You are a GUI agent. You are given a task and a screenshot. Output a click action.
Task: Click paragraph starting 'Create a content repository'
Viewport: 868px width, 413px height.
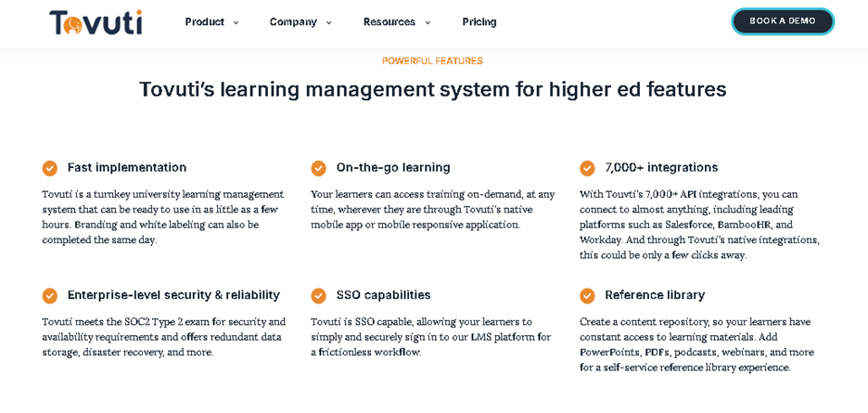point(697,345)
